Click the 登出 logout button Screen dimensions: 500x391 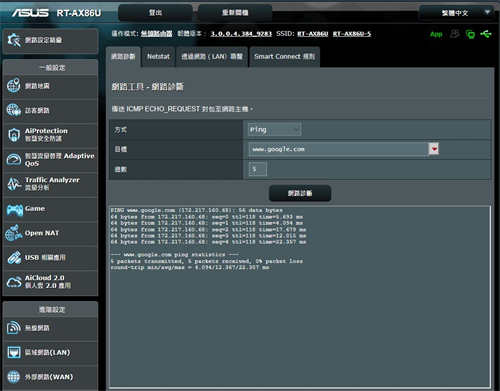click(155, 13)
